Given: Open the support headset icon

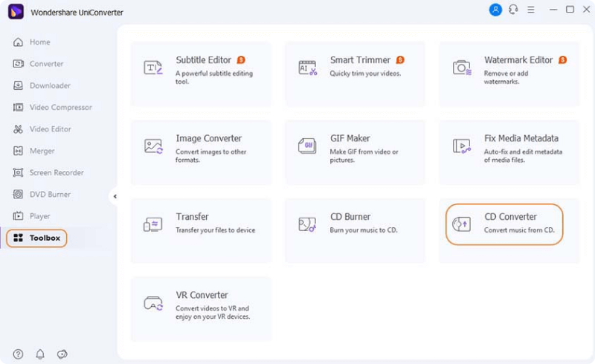Looking at the screenshot, I should tap(514, 10).
